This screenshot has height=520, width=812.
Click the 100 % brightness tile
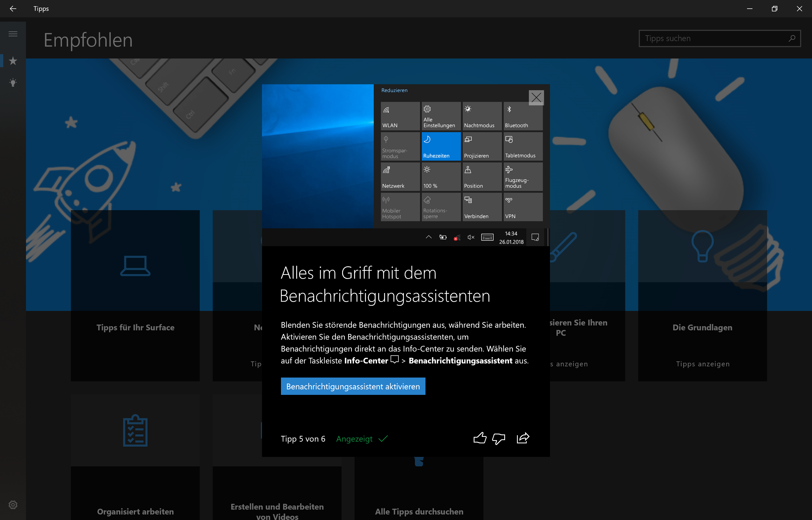point(441,177)
